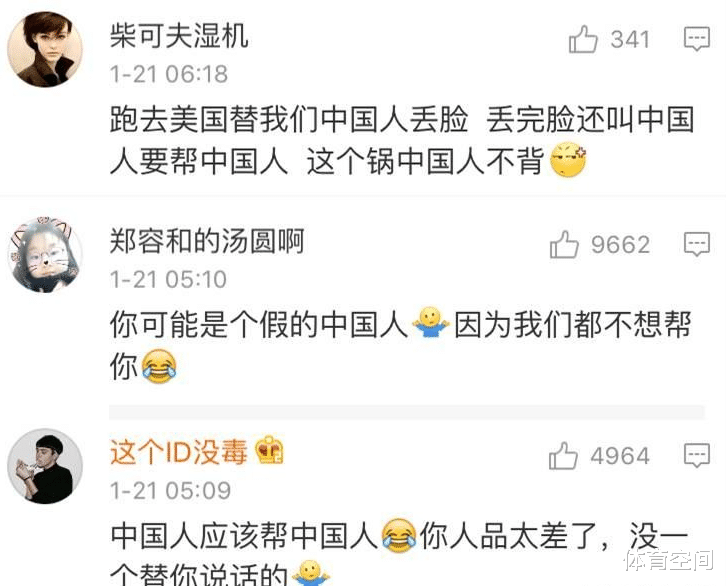
Task: Like the comment by 柴可夫湿机
Action: [583, 39]
